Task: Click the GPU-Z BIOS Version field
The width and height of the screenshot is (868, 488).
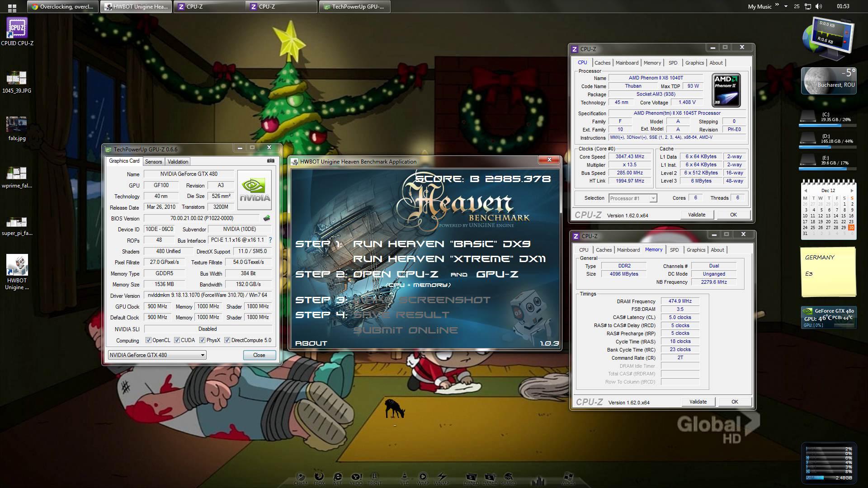Action: (202, 218)
